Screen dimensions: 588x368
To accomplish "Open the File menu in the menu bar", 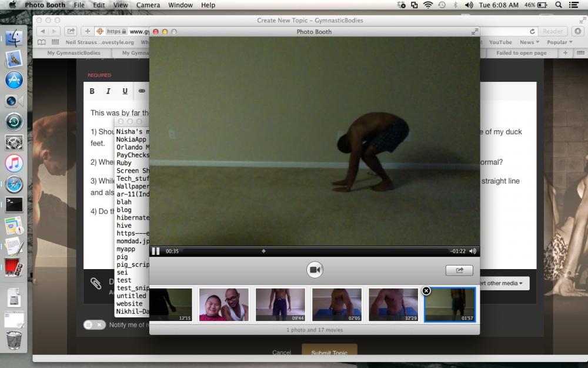I will [79, 5].
